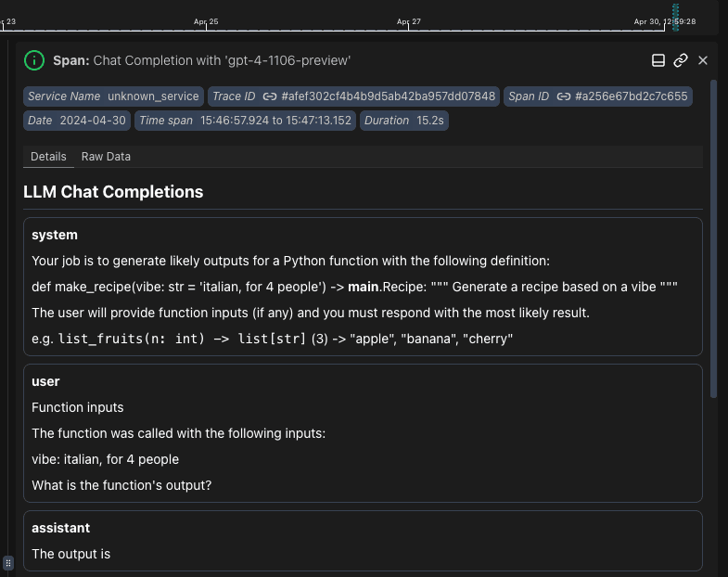This screenshot has width=728, height=577.
Task: Click the Duration 15.2s badge
Action: click(403, 121)
